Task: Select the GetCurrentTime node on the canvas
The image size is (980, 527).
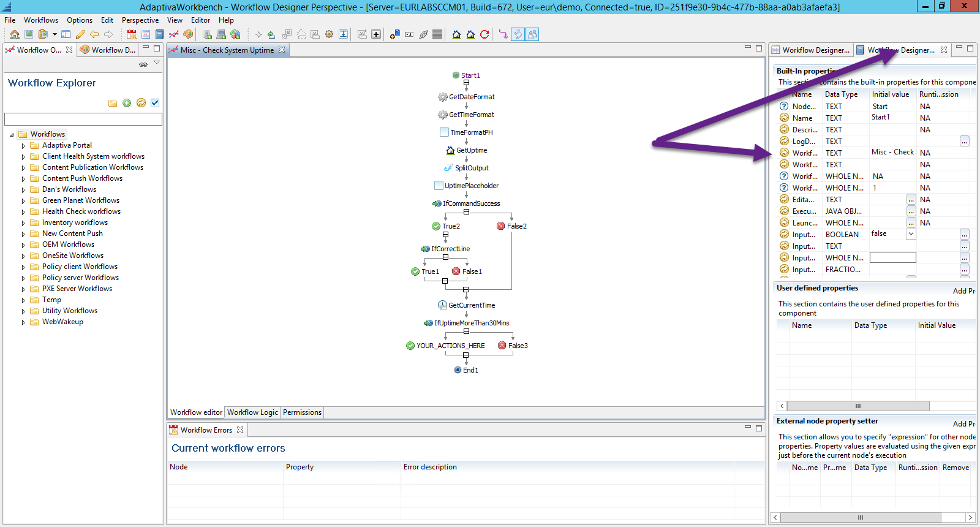Action: (467, 305)
